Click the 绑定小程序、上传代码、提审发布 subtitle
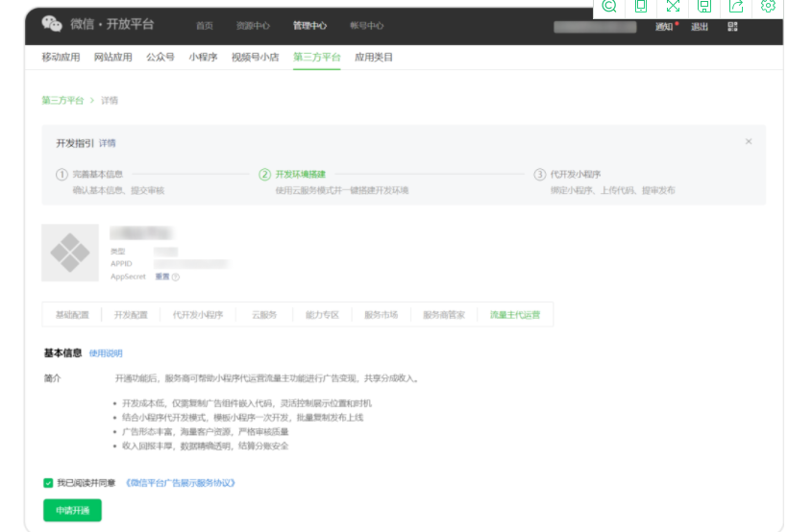788x532 pixels. click(x=612, y=190)
